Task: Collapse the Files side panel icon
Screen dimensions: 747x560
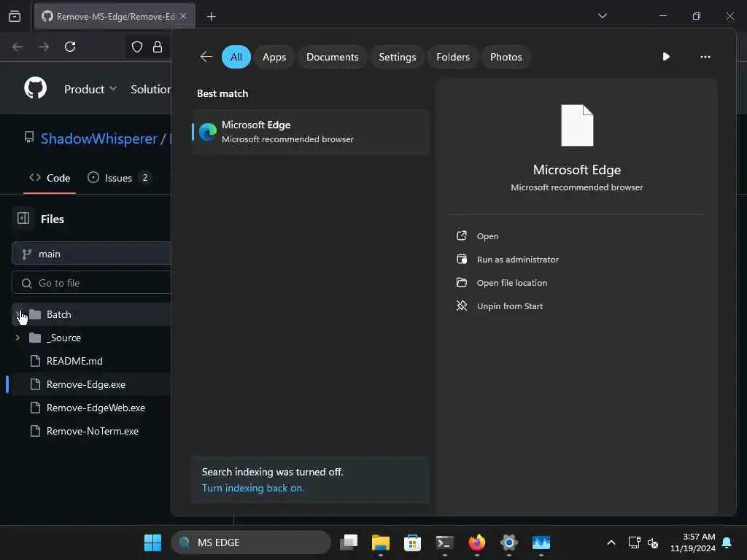Action: click(23, 219)
